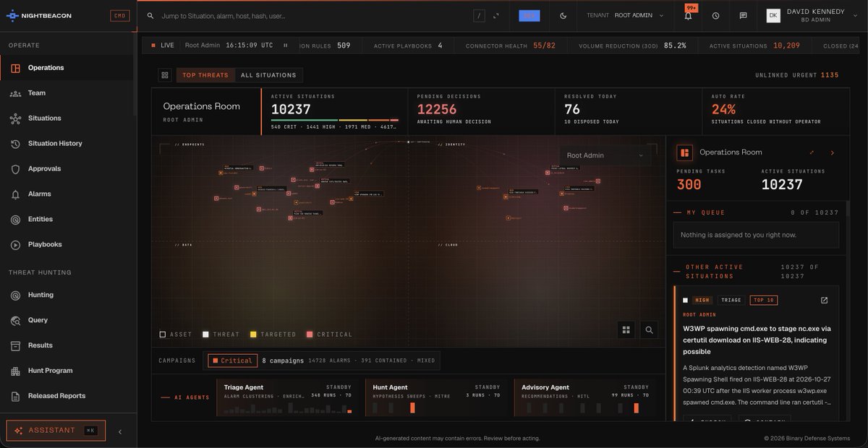This screenshot has height=448, width=868.
Task: Expand Operations Room panel with right chevron
Action: click(833, 152)
